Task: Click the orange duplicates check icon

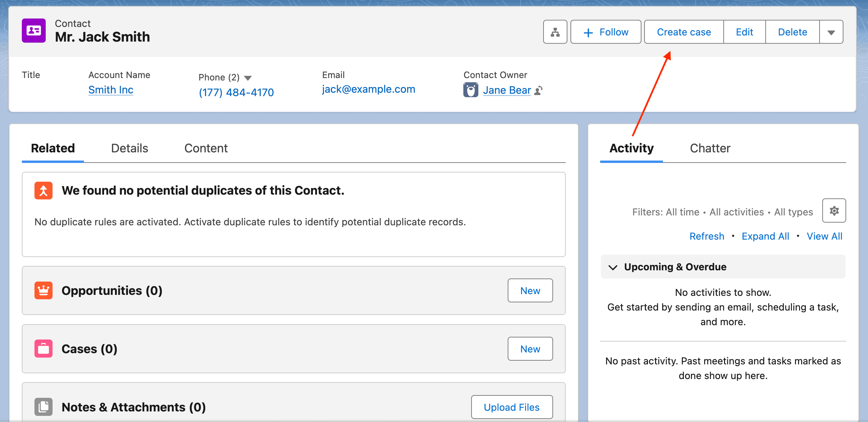Action: (43, 190)
